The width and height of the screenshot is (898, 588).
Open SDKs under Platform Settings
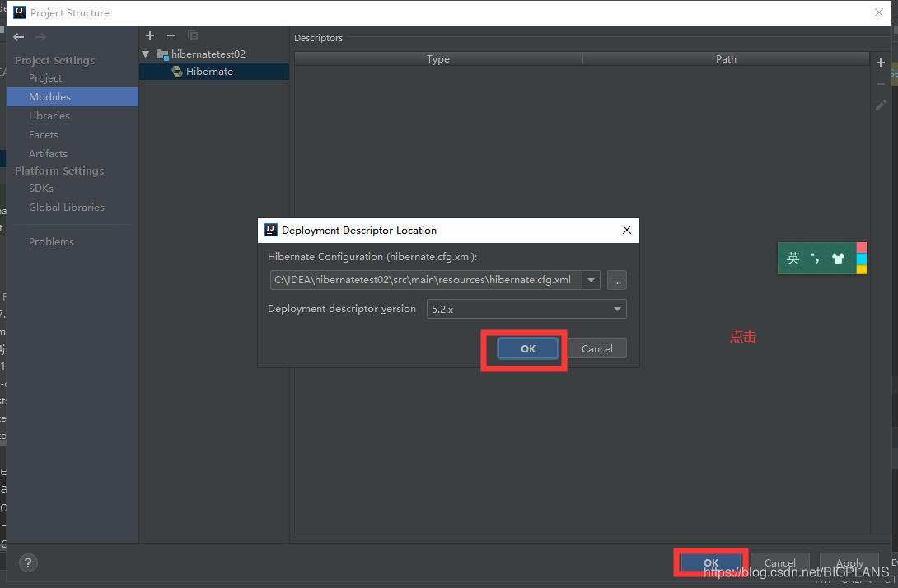click(41, 189)
